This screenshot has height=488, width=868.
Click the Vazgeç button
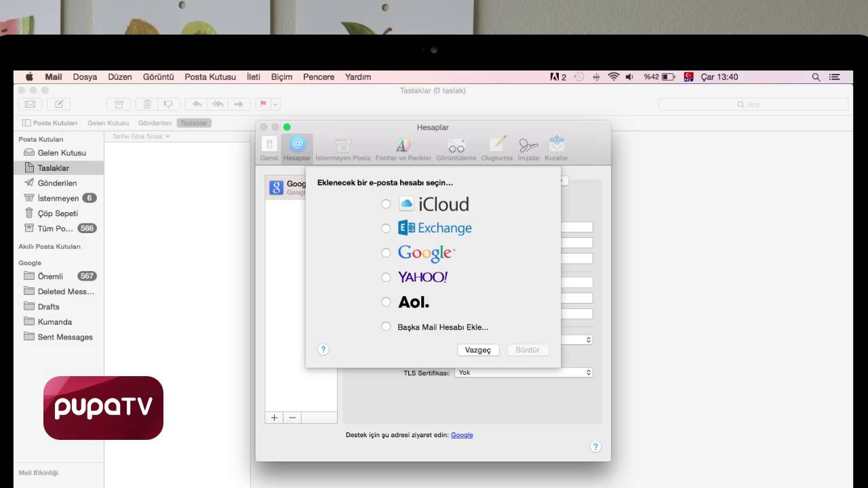pos(478,350)
